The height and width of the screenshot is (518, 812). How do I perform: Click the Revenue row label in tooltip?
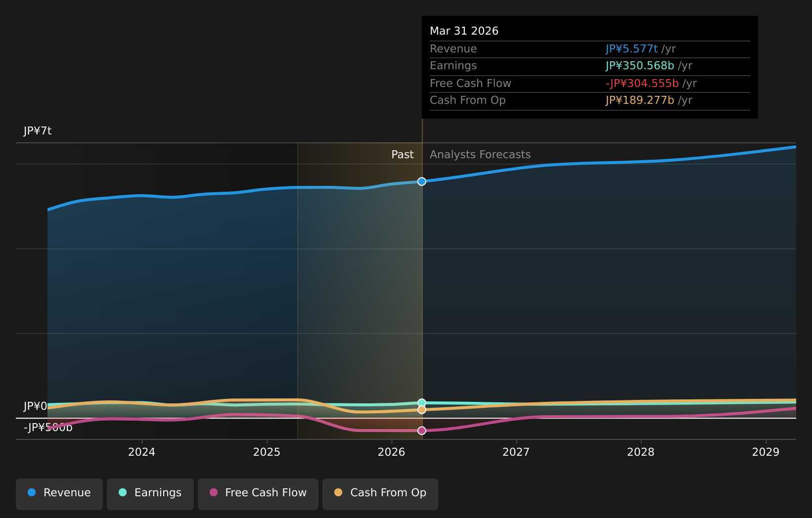click(453, 49)
